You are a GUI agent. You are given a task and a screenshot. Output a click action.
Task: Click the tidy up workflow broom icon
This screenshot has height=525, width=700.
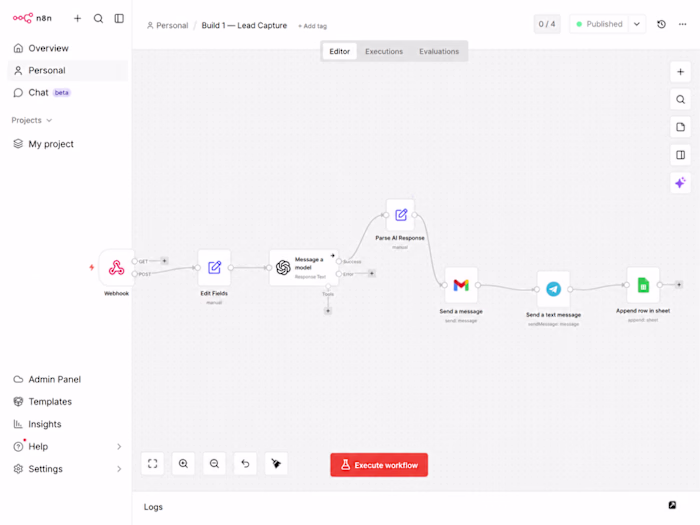[276, 463]
